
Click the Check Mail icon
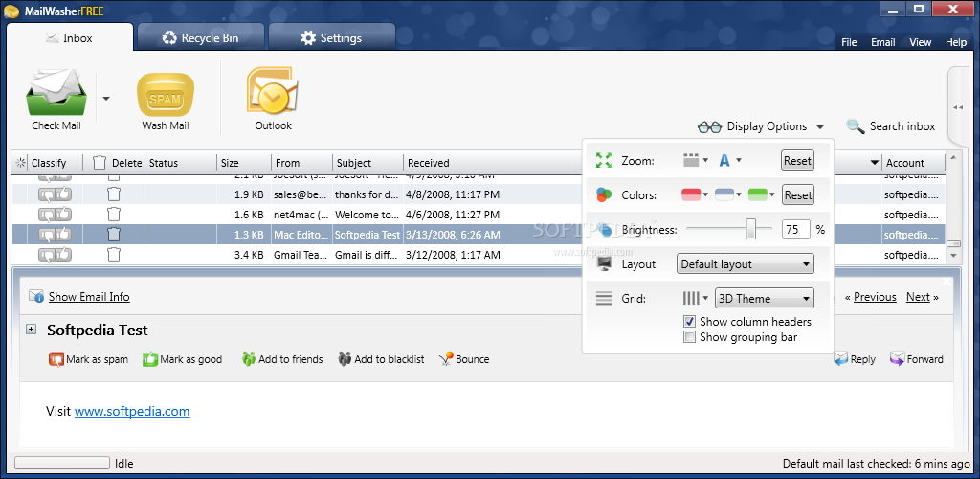[56, 91]
